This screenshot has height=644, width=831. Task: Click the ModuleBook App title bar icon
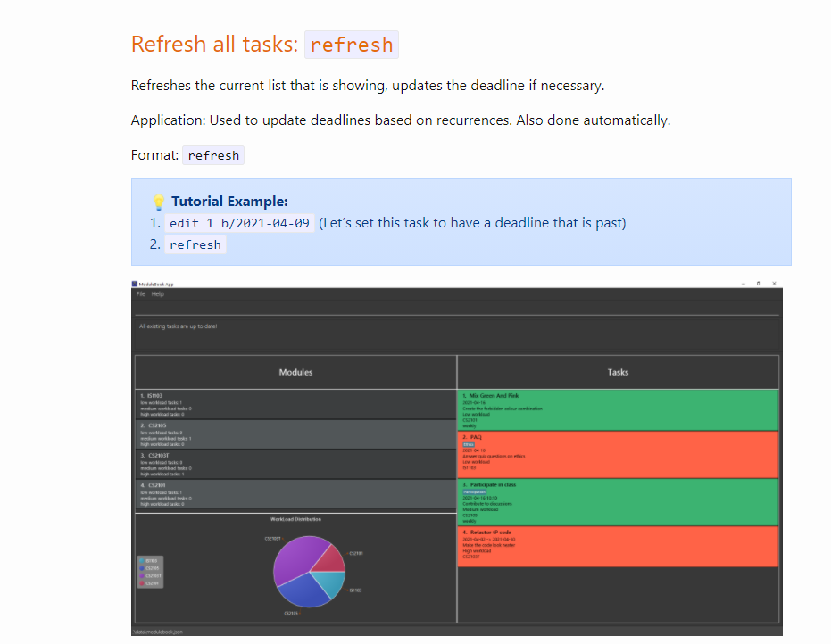(135, 284)
